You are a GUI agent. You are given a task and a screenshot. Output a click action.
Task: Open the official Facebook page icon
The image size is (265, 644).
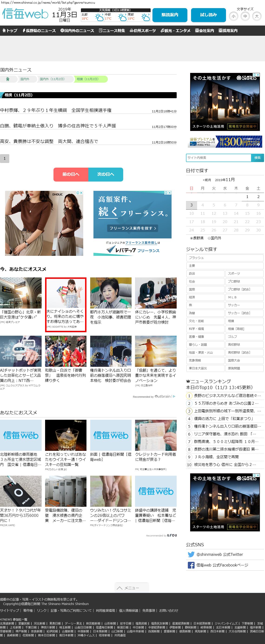[x=191, y=565]
